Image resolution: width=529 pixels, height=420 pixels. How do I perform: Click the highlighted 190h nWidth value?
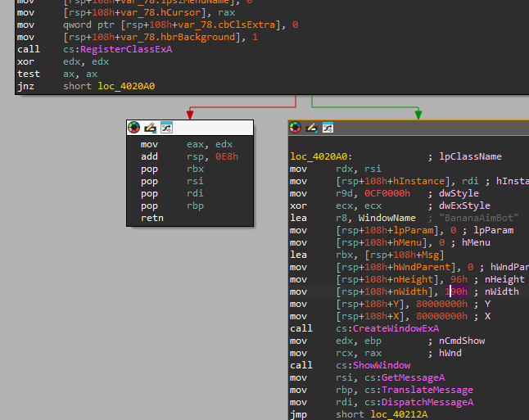456,291
